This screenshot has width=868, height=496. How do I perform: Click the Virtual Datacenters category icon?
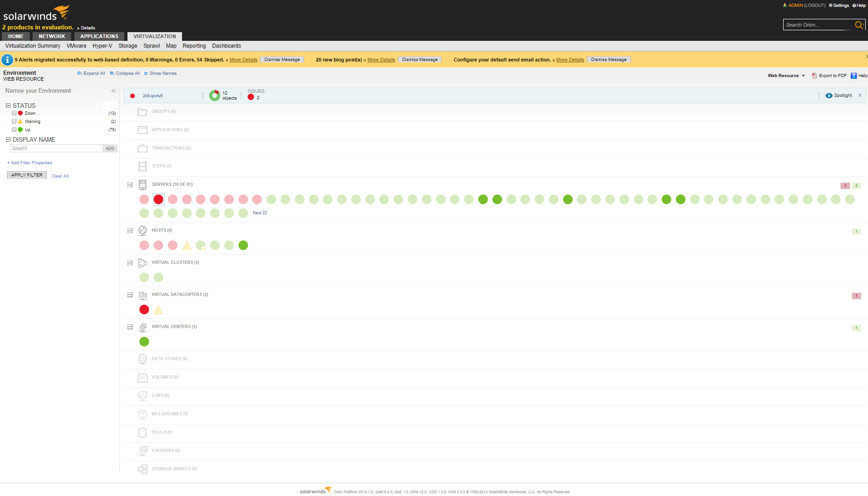click(x=143, y=295)
